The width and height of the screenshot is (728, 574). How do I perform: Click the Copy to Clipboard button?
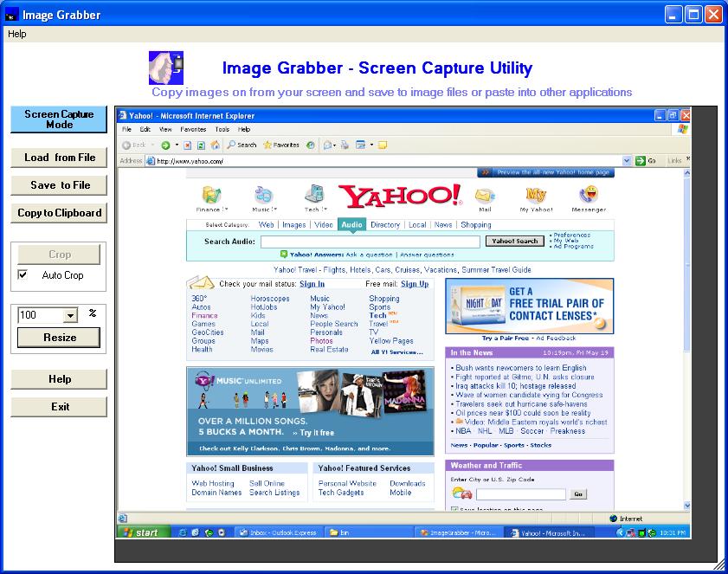tap(60, 213)
